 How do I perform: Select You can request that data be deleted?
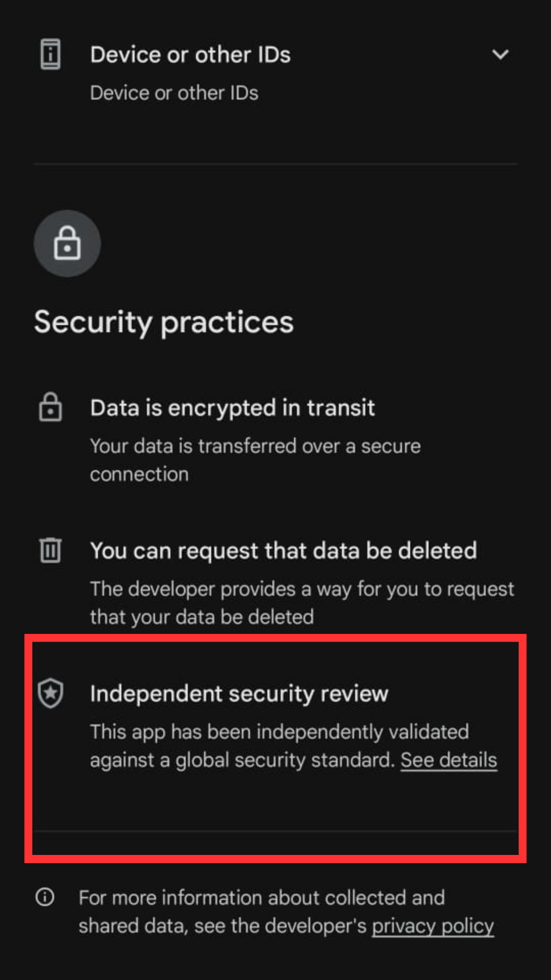[x=284, y=551]
